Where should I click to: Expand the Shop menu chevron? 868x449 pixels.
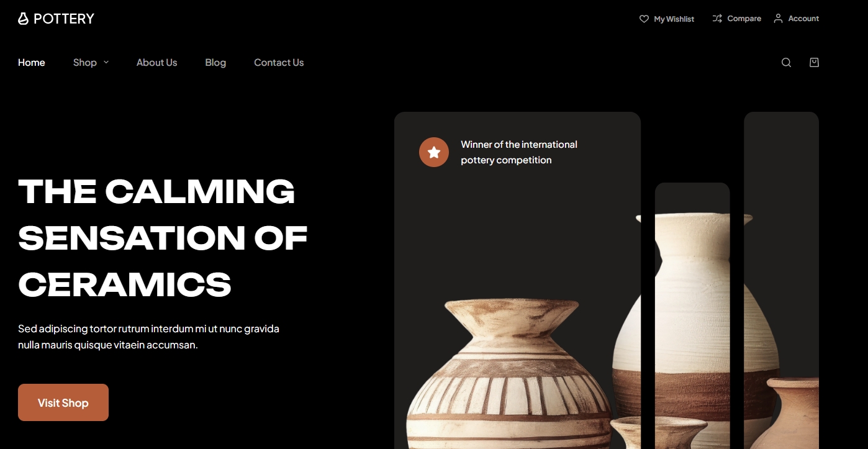tap(106, 62)
